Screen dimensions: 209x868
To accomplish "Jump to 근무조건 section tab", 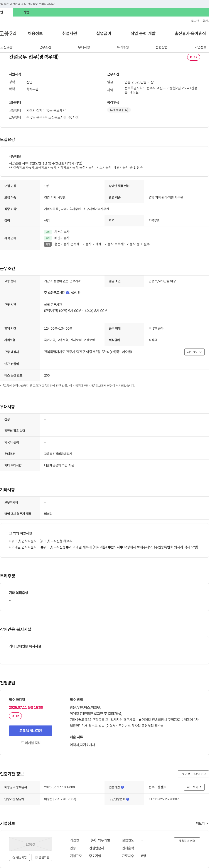I will 45,47.
